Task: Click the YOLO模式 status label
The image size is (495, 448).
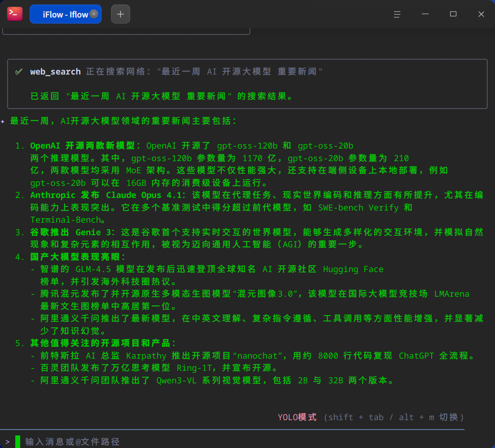Action: 297,417
